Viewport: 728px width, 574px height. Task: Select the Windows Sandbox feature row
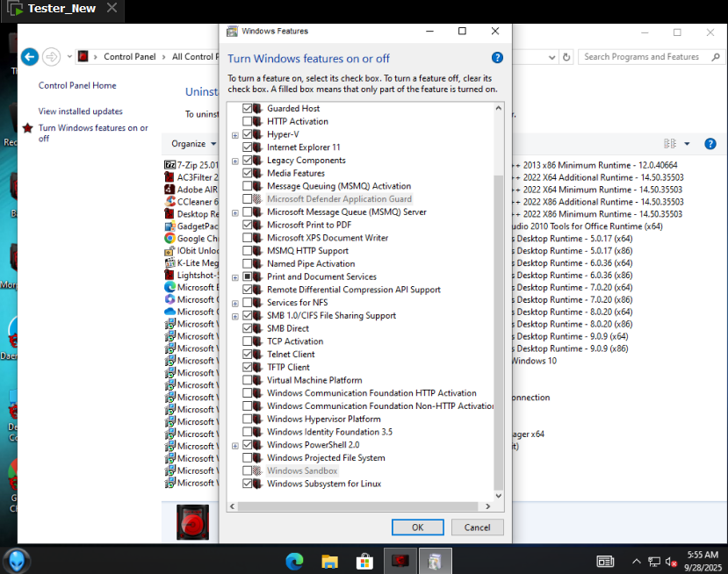pos(302,470)
